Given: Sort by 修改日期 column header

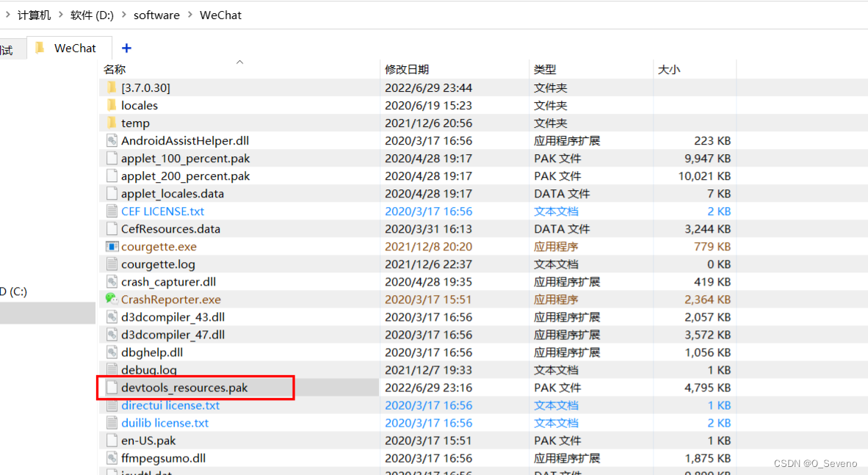Looking at the screenshot, I should (x=407, y=69).
